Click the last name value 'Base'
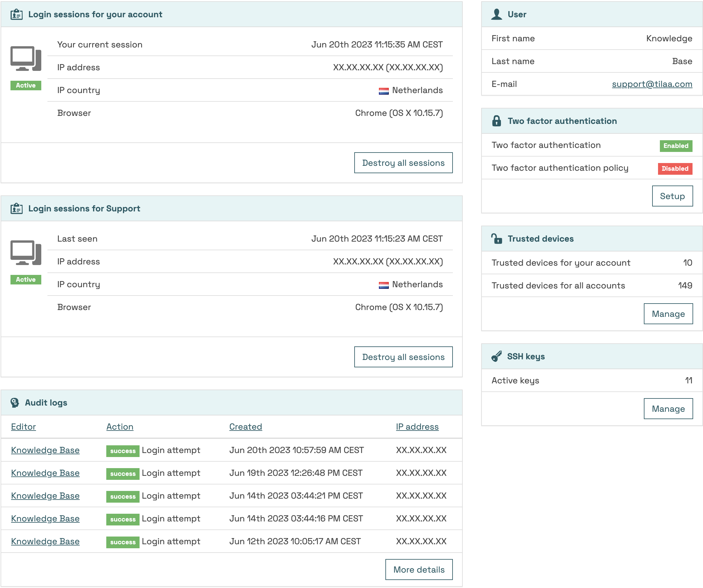Screen dimensions: 703x588 (x=682, y=61)
